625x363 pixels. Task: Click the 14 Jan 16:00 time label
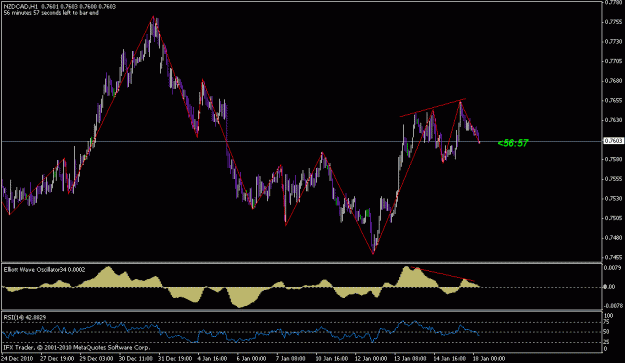point(450,358)
